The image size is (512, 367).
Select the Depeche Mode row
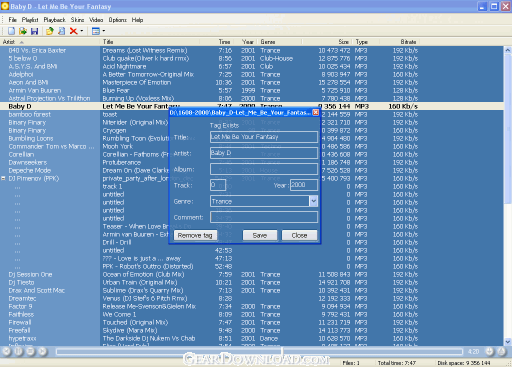coord(252,171)
